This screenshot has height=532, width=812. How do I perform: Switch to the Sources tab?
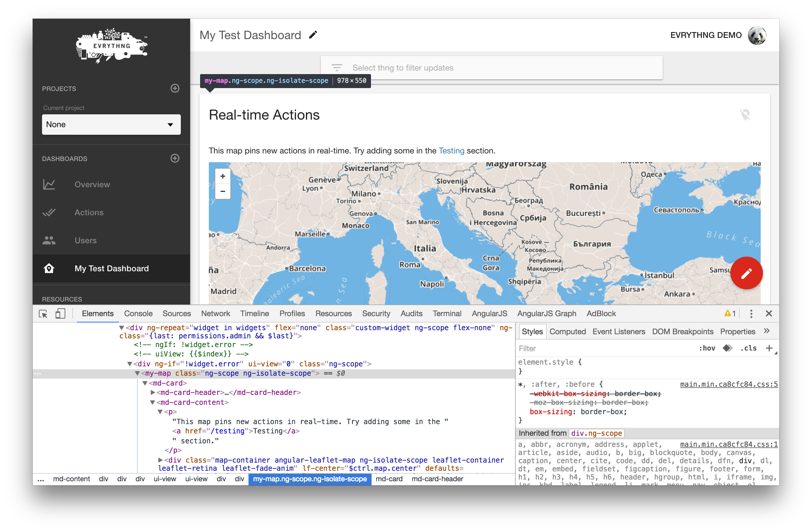(x=176, y=314)
